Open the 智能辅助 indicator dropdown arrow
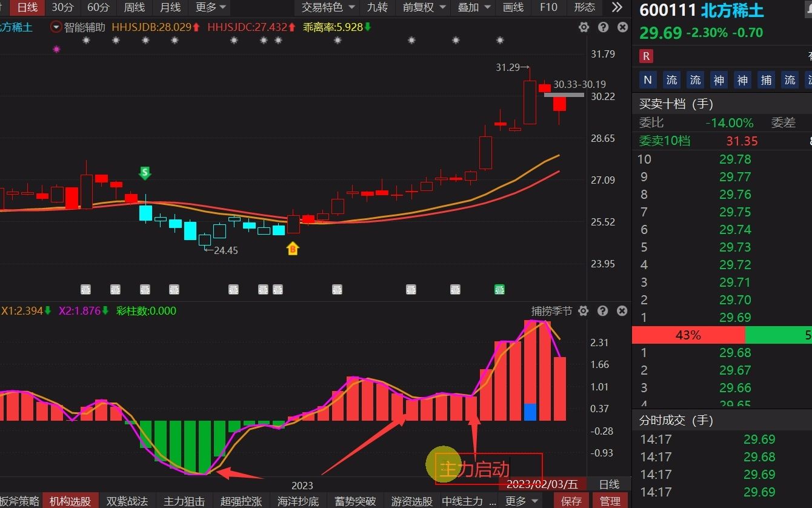The height and width of the screenshot is (508, 812). 56,27
